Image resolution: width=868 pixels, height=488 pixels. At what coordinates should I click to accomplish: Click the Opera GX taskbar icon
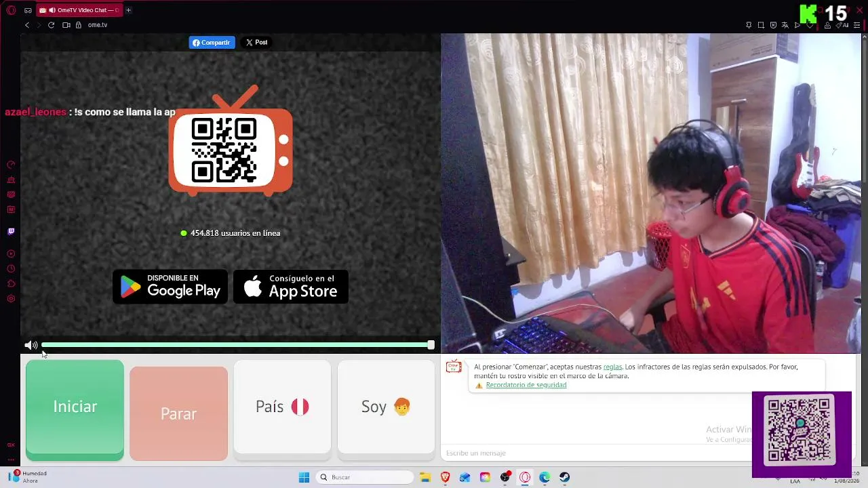point(525,477)
